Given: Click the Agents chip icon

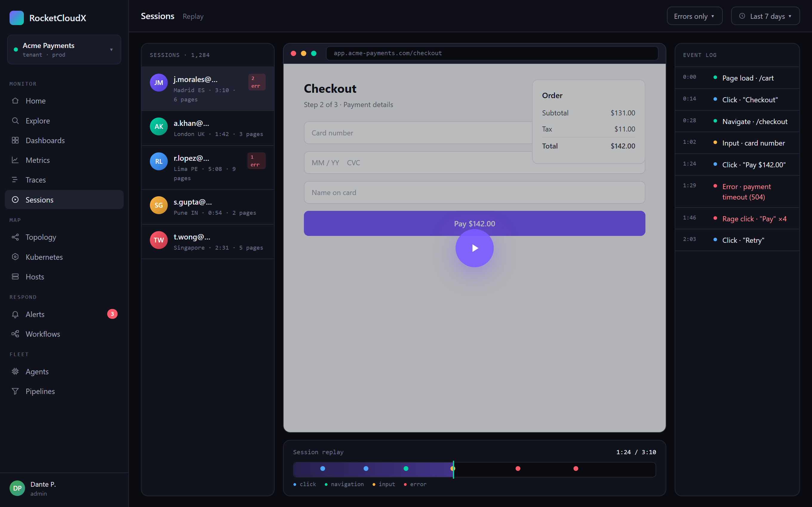Looking at the screenshot, I should point(15,371).
